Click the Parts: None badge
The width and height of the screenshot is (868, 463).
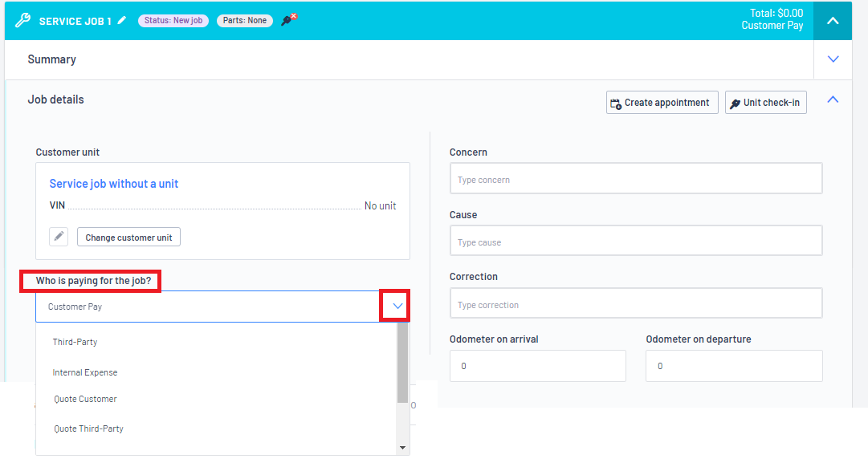pyautogui.click(x=245, y=21)
